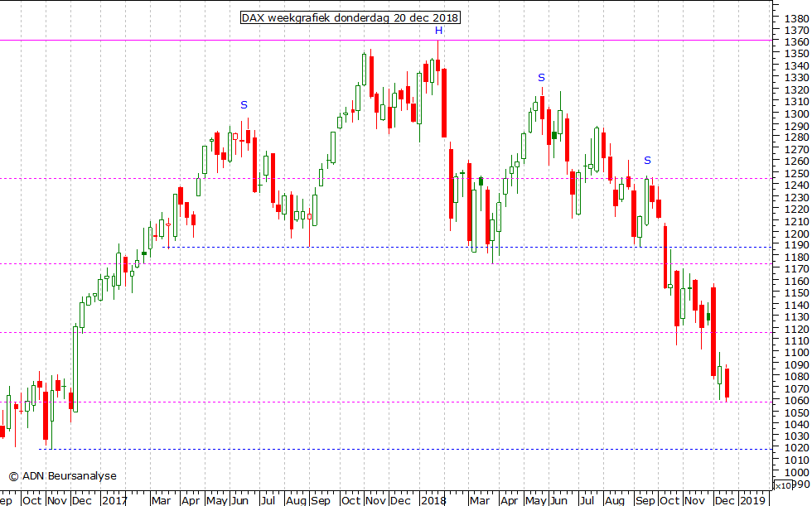Click the Dec label just before 2018
812x506 pixels.
[x=400, y=500]
